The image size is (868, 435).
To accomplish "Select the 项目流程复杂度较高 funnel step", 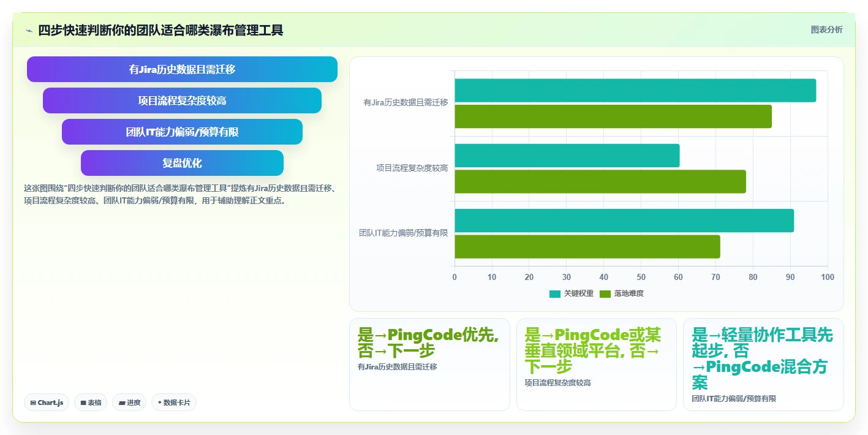I will tap(182, 100).
